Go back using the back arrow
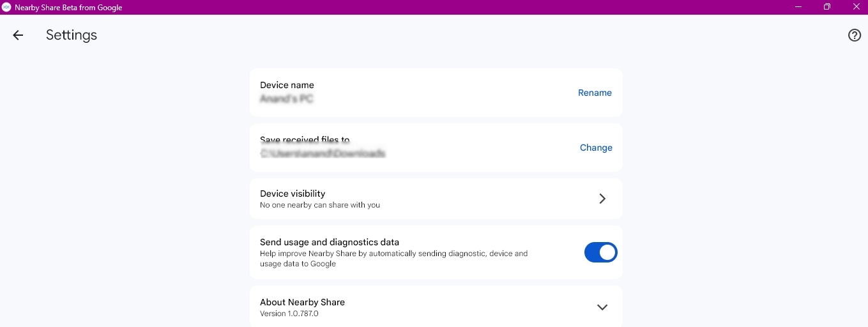The width and height of the screenshot is (868, 327). (18, 35)
